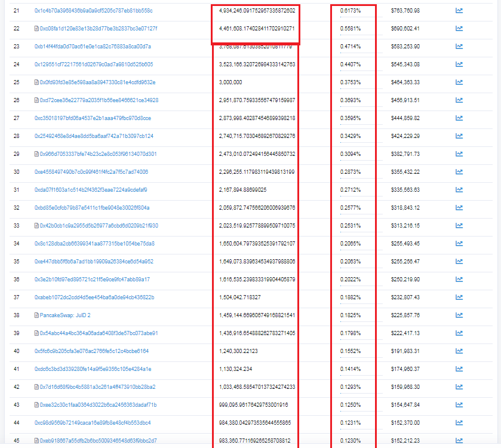501x448 pixels.
Task: Open analytics chart icon for rank 21
Action: [459, 11]
